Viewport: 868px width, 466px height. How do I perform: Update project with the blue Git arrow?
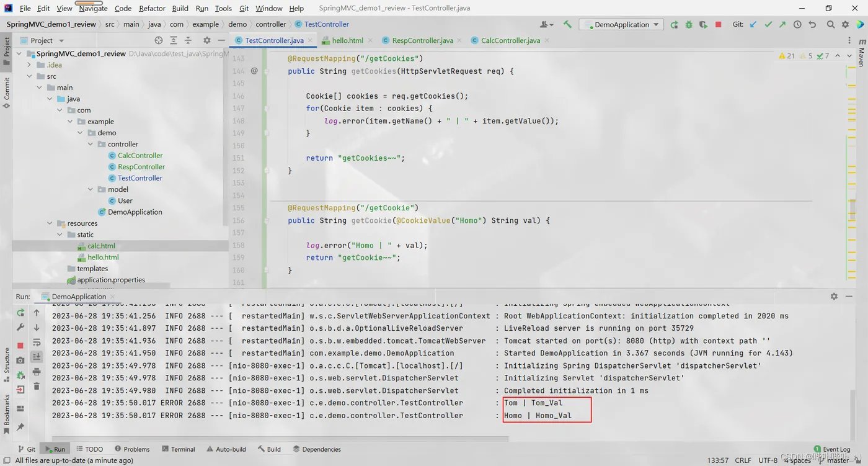(x=753, y=24)
